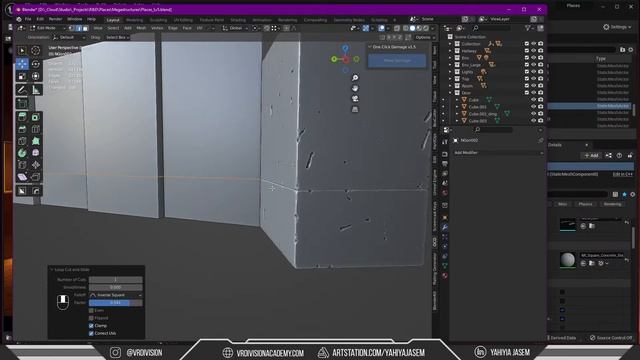The width and height of the screenshot is (640, 360).
Task: Select the Select Box tool
Action: point(22,51)
